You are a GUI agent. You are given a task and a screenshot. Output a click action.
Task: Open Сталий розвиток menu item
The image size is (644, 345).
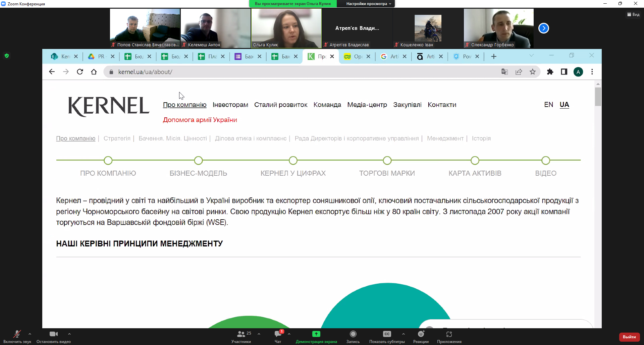(281, 105)
